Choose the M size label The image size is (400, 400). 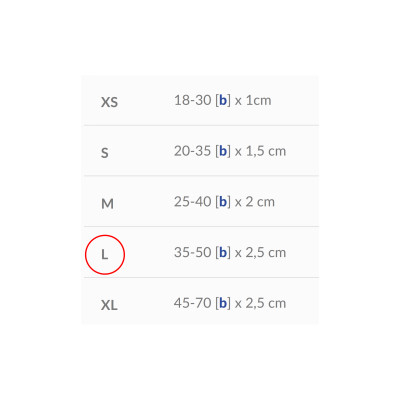pos(107,203)
